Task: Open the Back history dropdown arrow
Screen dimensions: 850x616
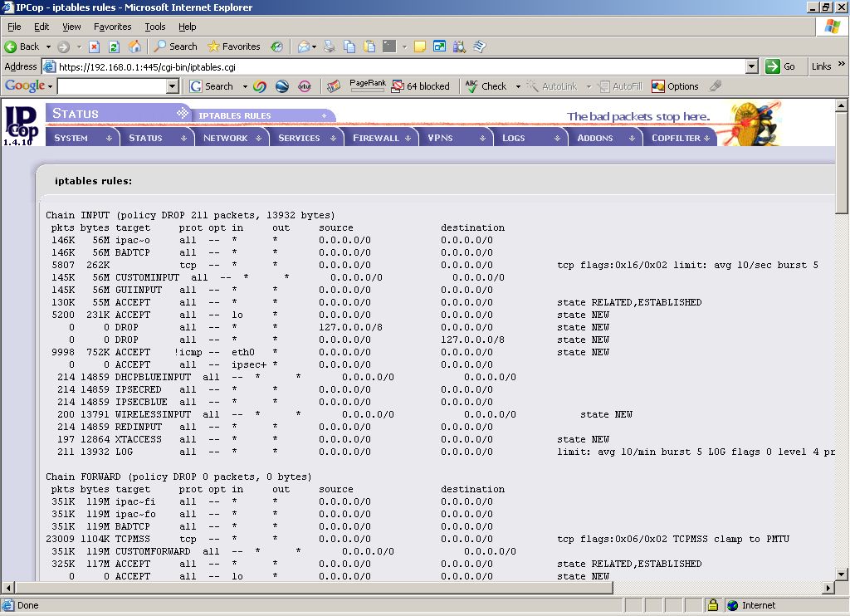Action: pyautogui.click(x=48, y=46)
